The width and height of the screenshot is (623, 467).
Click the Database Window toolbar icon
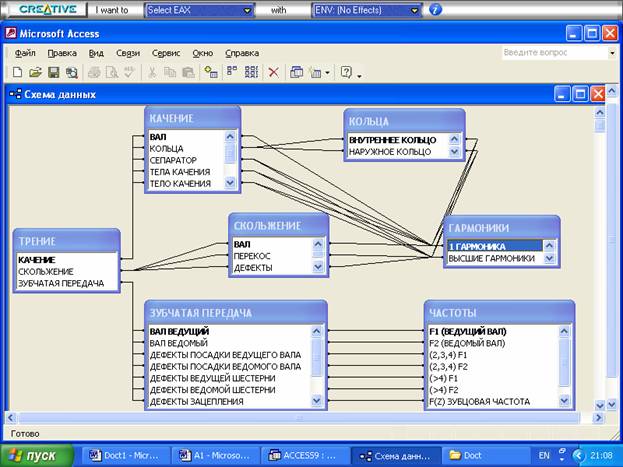tap(296, 72)
